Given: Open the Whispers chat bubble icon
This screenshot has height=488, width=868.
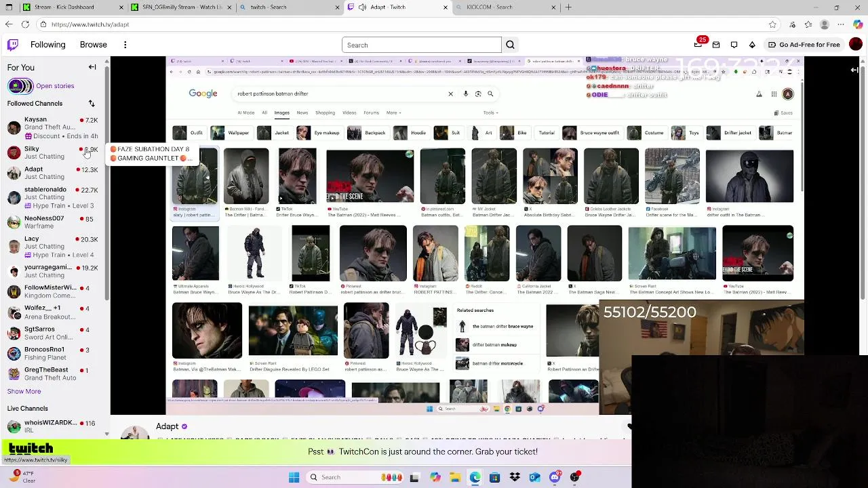Looking at the screenshot, I should tap(734, 45).
